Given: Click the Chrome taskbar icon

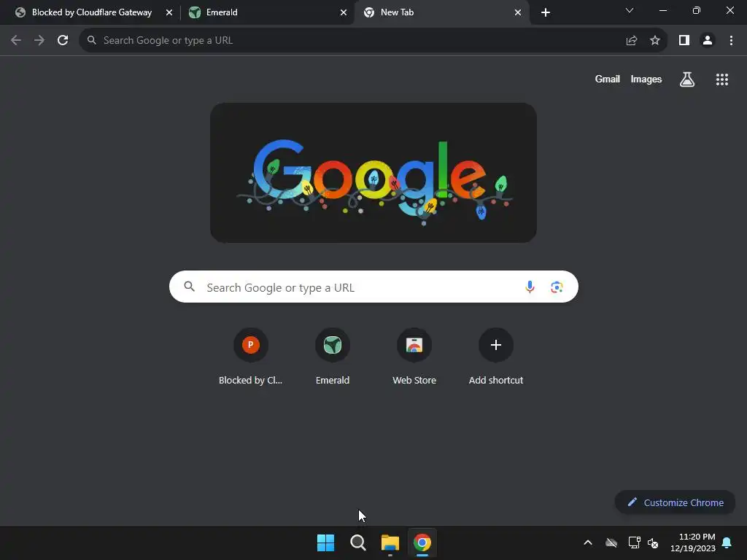Looking at the screenshot, I should click(422, 542).
